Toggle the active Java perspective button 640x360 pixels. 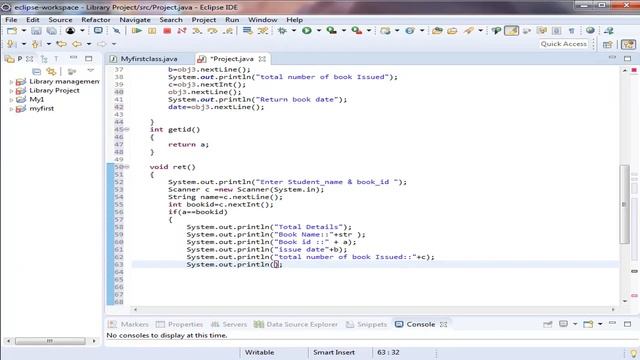pyautogui.click(x=629, y=44)
